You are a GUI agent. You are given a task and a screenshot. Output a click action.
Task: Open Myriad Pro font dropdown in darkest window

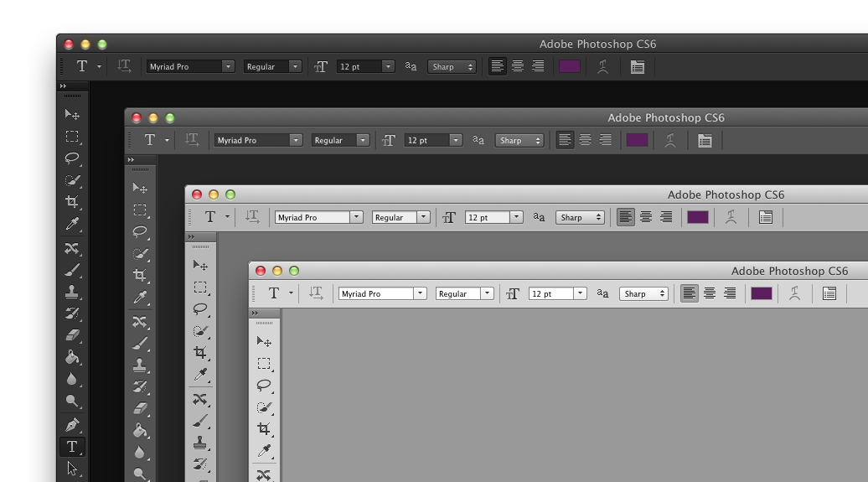(228, 66)
